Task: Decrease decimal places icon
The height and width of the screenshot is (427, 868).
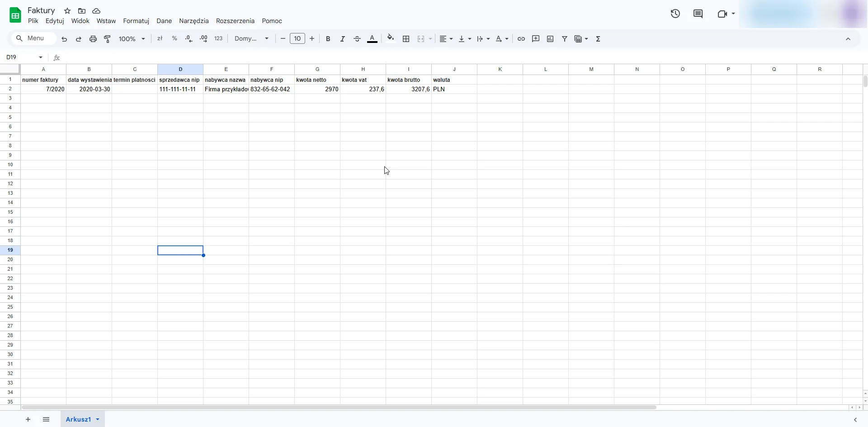Action: [x=189, y=39]
